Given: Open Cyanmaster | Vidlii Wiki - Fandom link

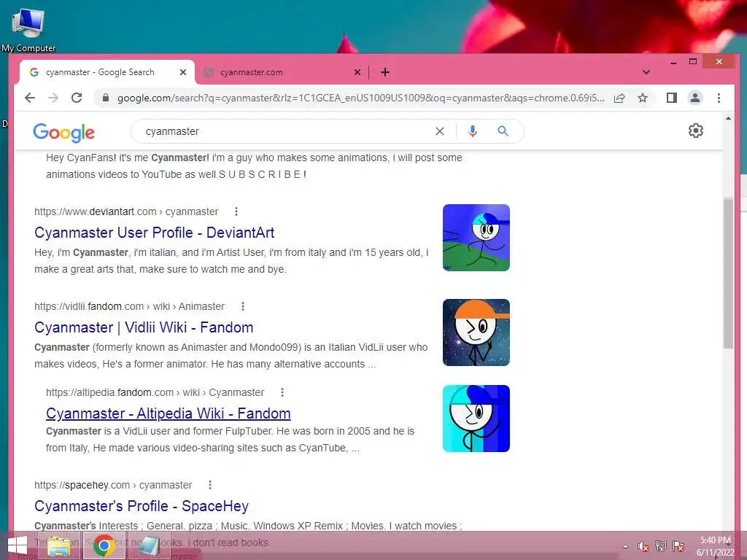Looking at the screenshot, I should tap(144, 327).
